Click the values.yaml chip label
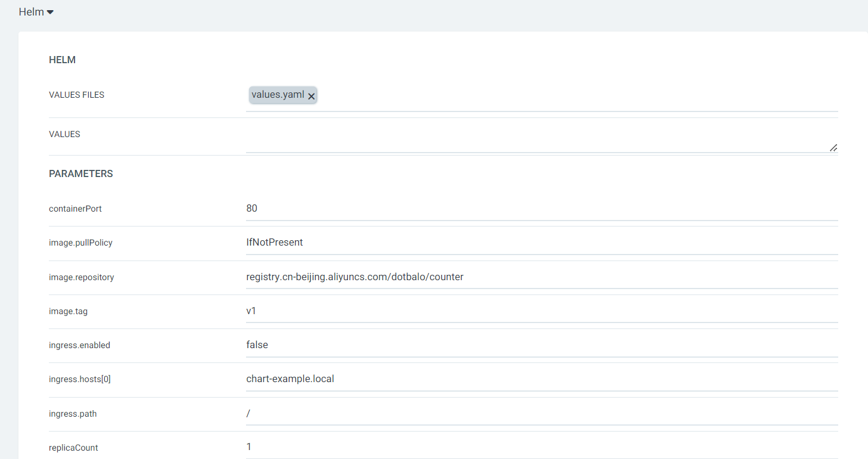The image size is (868, 459). [x=278, y=95]
